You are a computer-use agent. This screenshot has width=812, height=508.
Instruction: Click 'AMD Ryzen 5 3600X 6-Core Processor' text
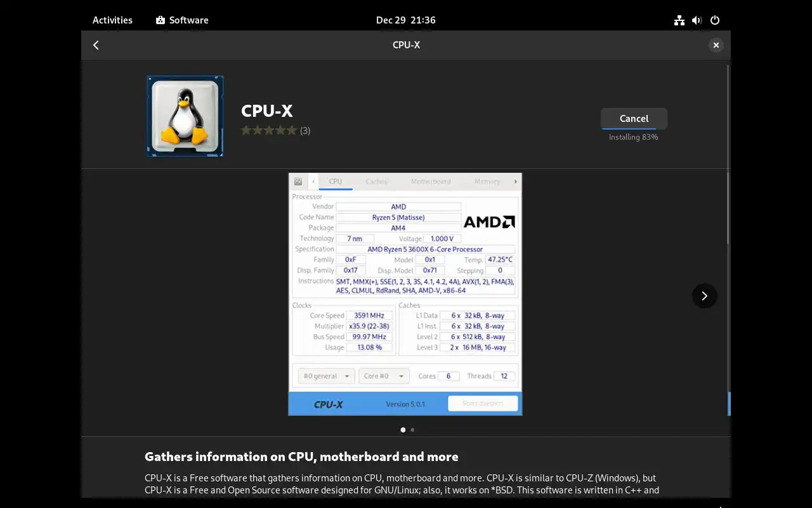[x=425, y=250]
